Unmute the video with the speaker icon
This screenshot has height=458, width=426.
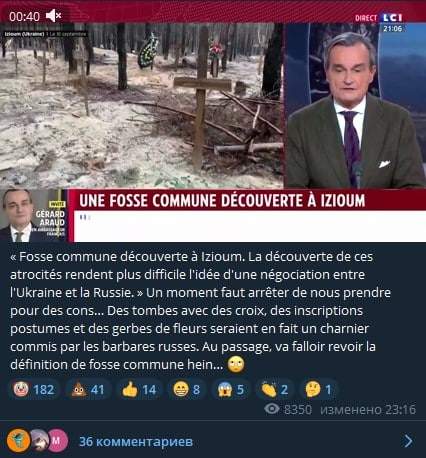coord(53,16)
